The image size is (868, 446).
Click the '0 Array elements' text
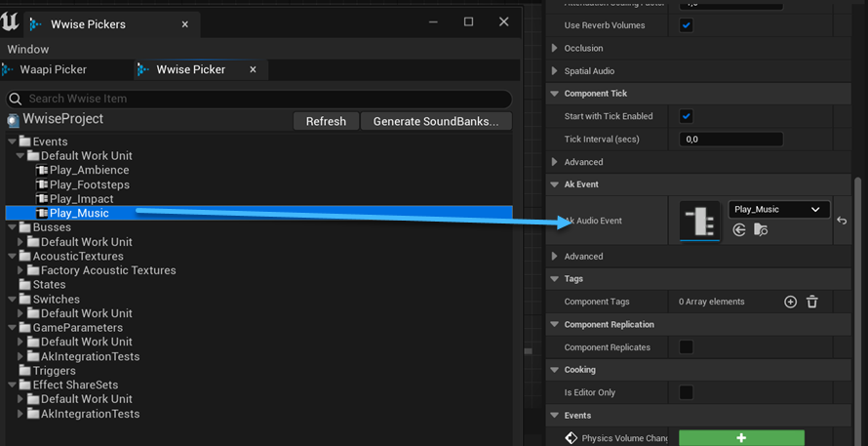[x=711, y=302]
